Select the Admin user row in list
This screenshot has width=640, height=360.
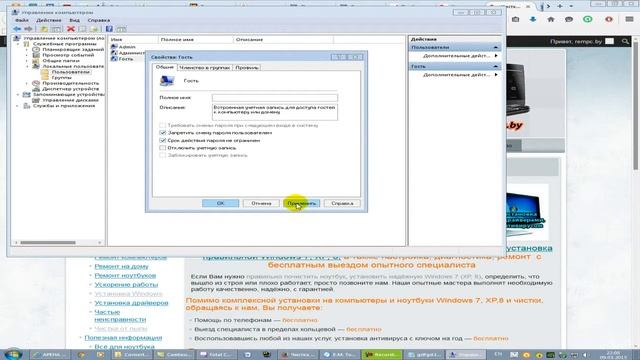[127, 47]
